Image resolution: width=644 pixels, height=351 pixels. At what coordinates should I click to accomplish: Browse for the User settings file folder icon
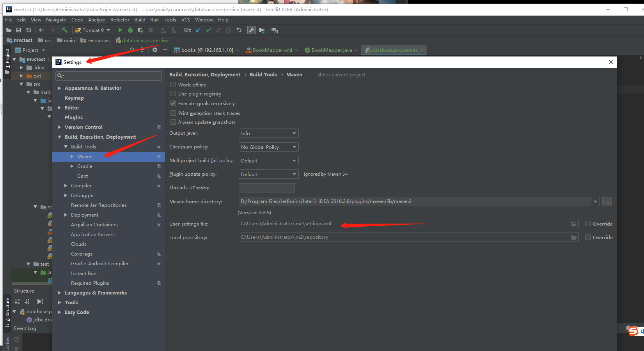[574, 224]
